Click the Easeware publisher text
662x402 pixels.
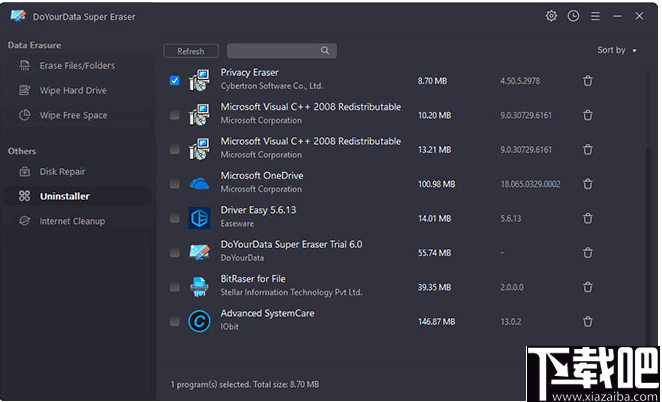click(237, 223)
